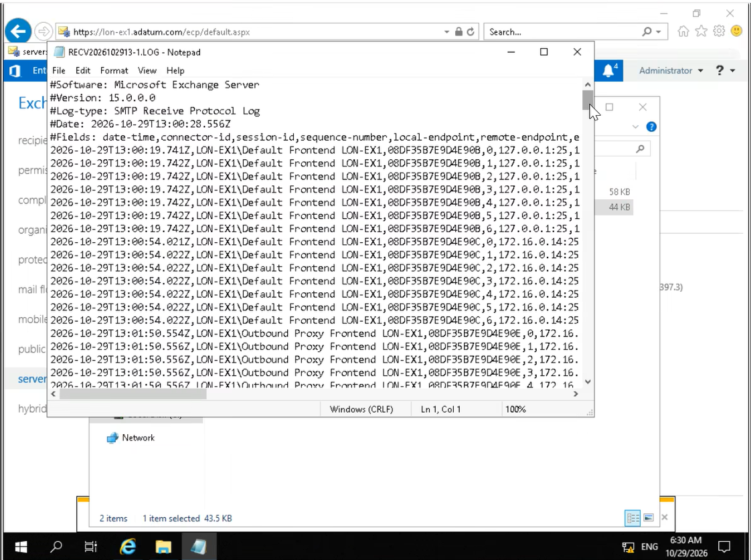Open the network status tray icon
Screen dimensions: 751x560
628,547
